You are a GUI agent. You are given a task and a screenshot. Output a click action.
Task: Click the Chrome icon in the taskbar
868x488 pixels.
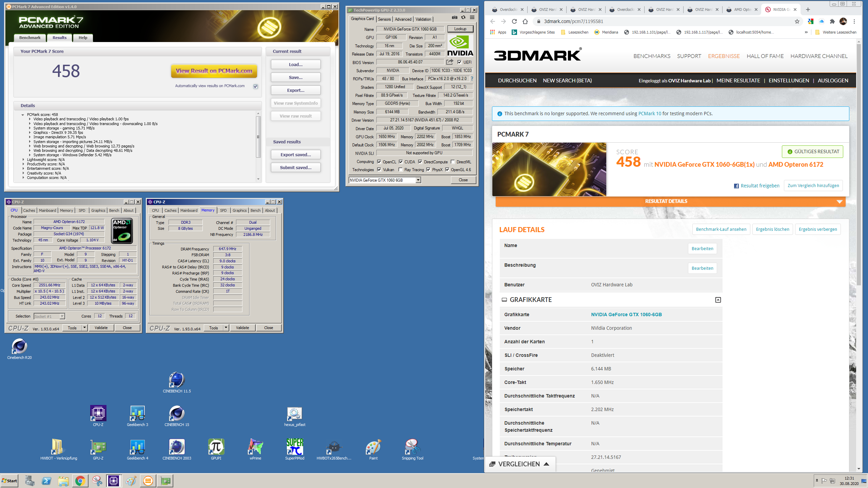click(x=80, y=481)
